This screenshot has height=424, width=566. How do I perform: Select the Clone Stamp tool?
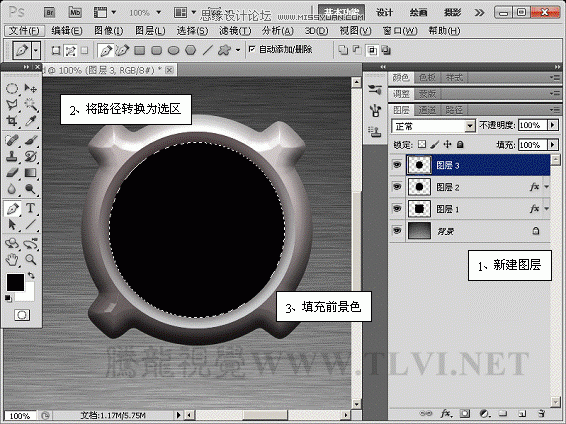pyautogui.click(x=12, y=156)
